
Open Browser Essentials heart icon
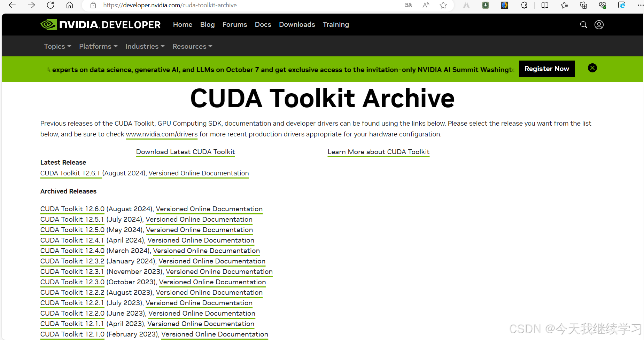(603, 5)
